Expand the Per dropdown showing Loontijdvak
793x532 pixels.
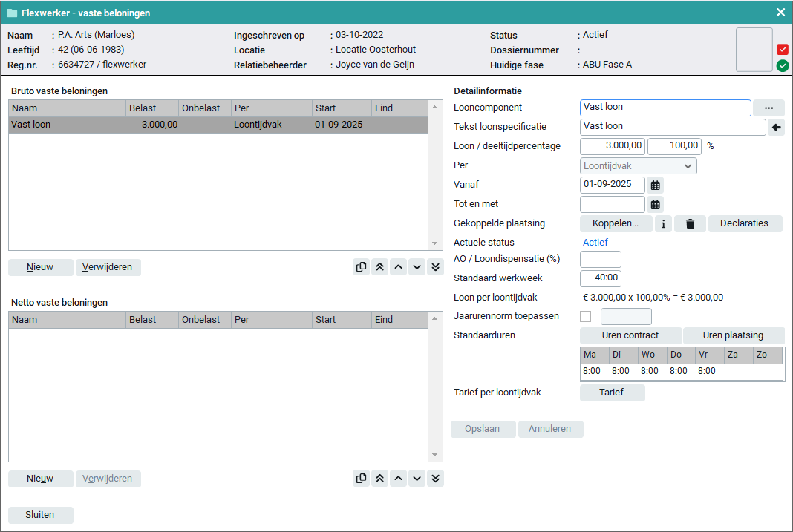pyautogui.click(x=638, y=165)
